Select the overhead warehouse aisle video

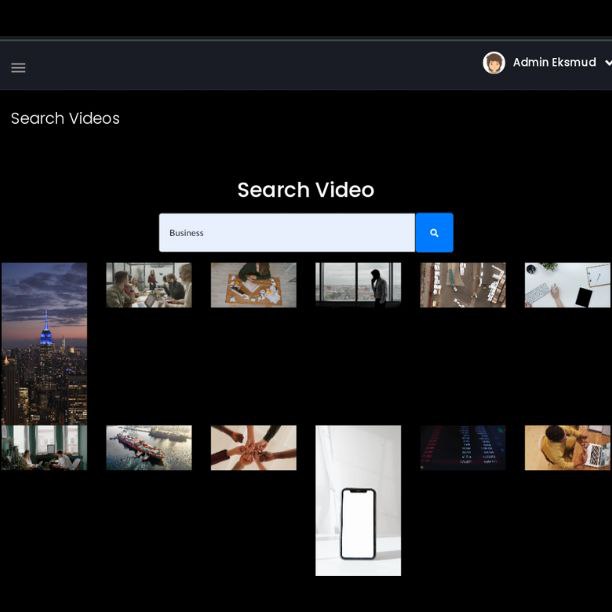click(463, 285)
